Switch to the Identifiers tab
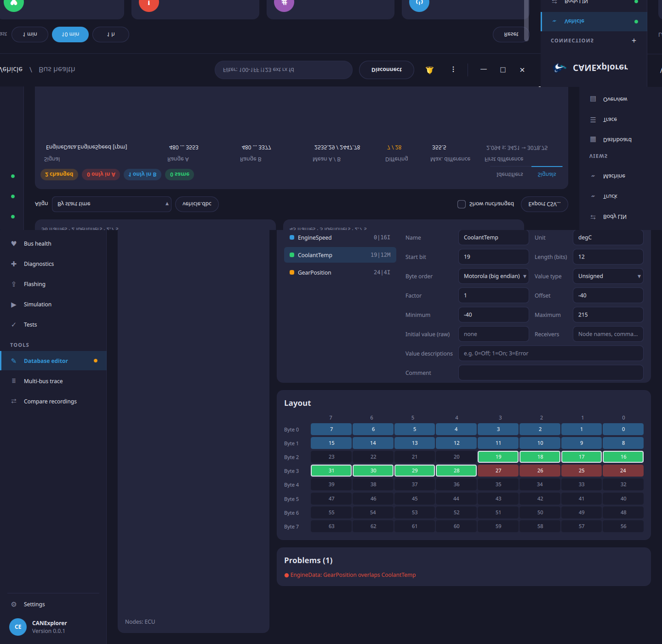 510,174
